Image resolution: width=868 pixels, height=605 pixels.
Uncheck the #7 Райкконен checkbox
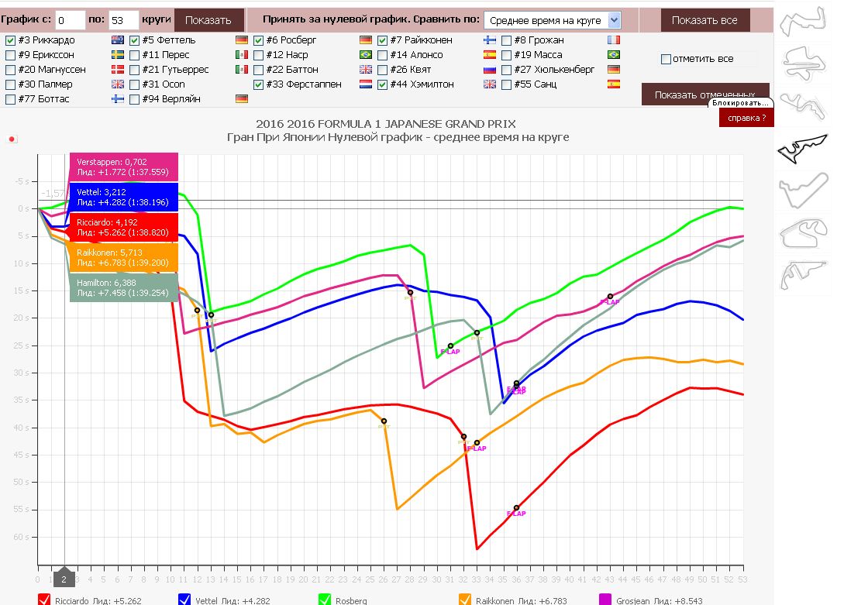[383, 40]
